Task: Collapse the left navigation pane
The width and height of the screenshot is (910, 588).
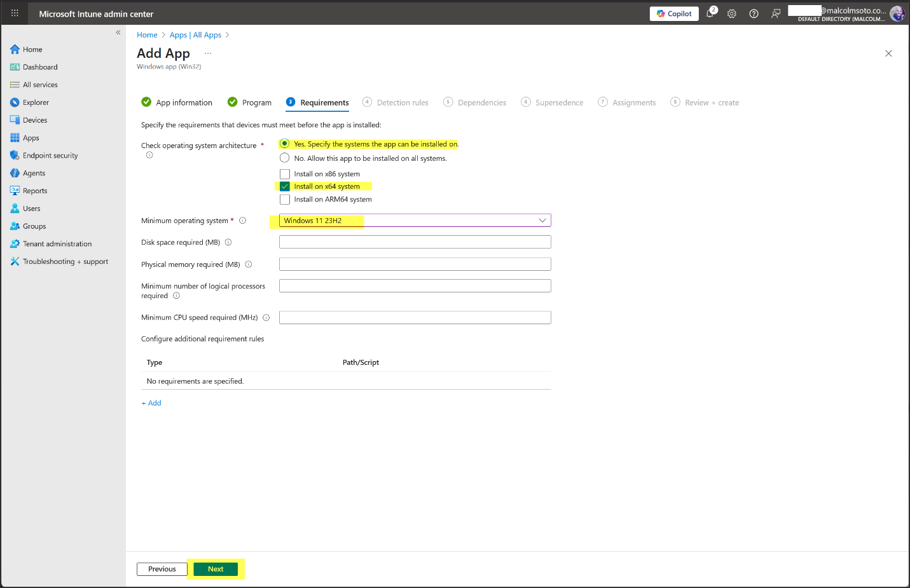Action: (118, 32)
